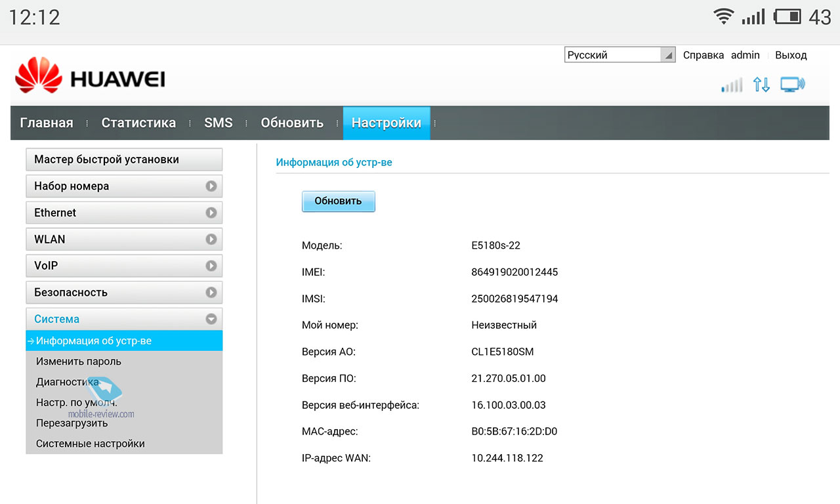Screen dimensions: 840x504
Task: Collapse the Система section
Action: point(211,319)
